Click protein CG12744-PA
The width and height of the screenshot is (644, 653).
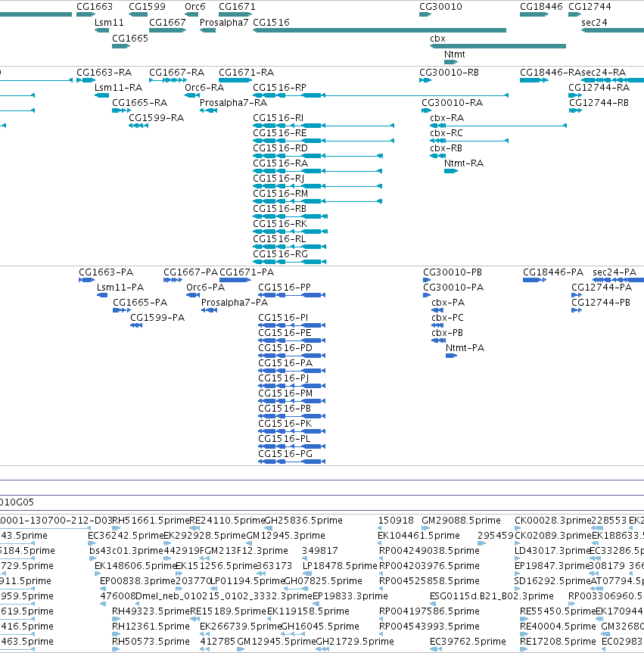click(x=602, y=288)
